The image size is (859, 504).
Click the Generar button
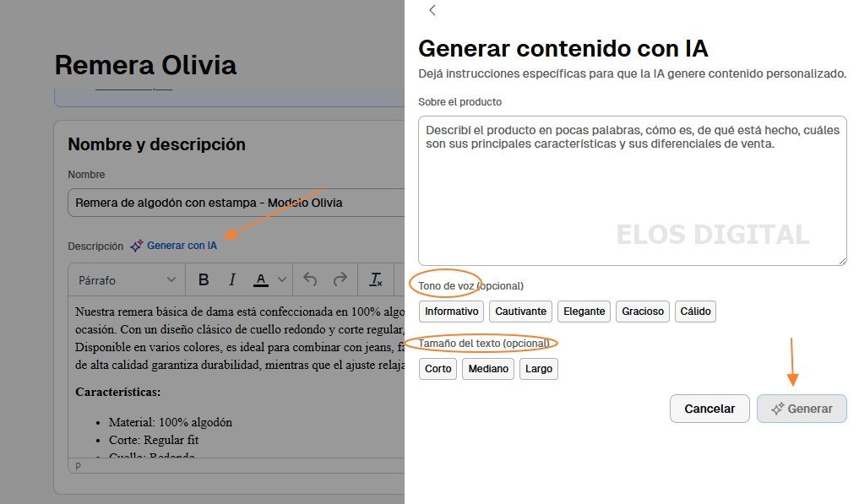pyautogui.click(x=802, y=409)
